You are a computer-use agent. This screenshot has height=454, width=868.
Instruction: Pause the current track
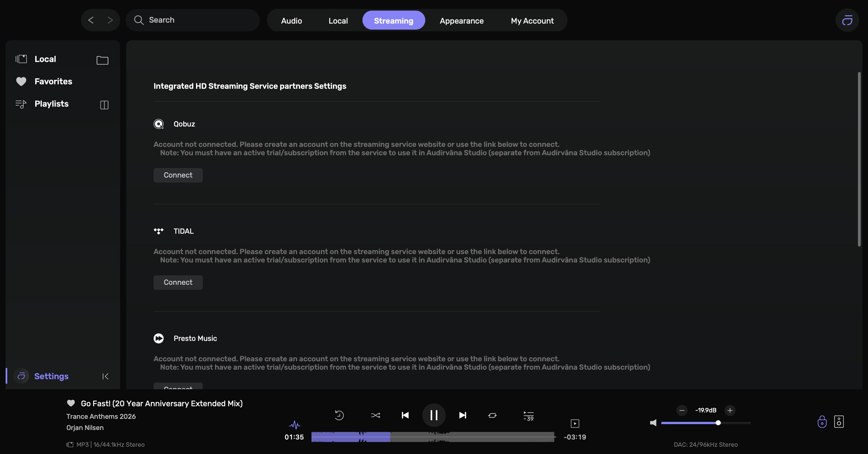pyautogui.click(x=434, y=415)
